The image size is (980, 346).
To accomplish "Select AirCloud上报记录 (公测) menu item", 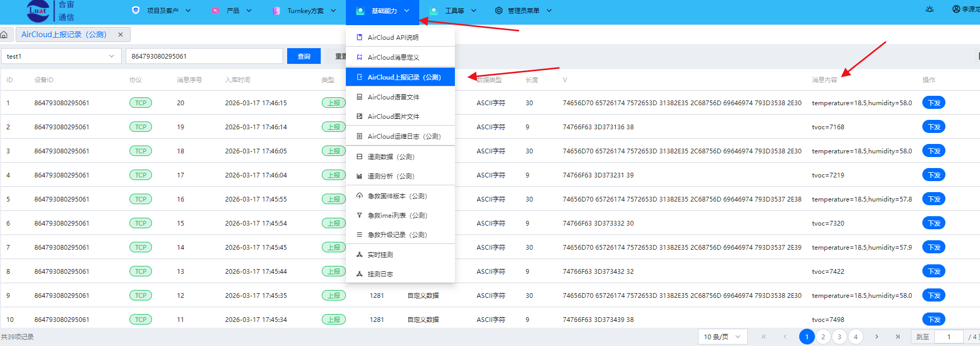I will point(400,77).
